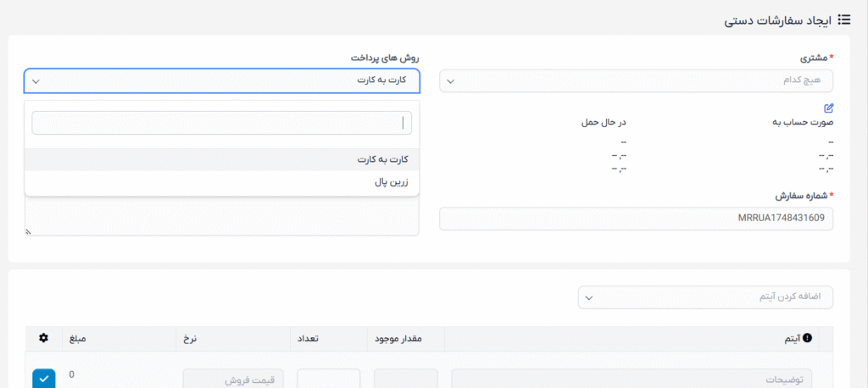Click the gear settings icon in table header

tap(44, 338)
